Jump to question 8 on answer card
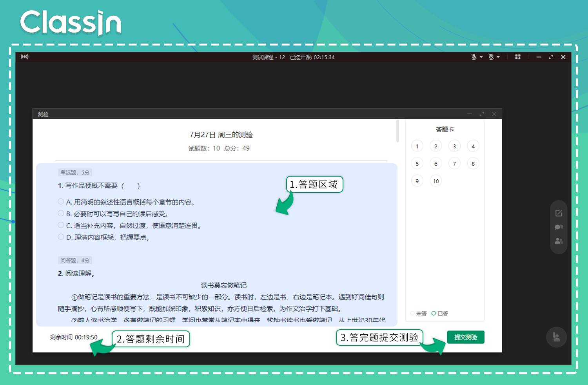Screen dimensions: 588x385 (x=473, y=164)
